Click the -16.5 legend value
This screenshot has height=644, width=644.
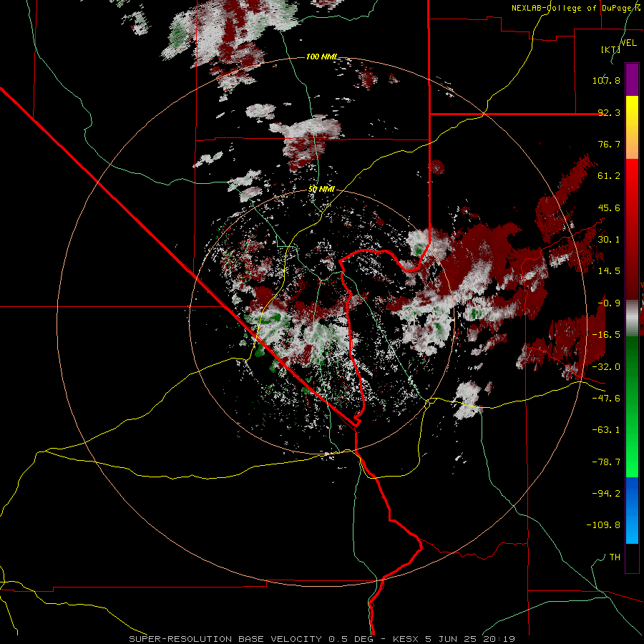pos(606,335)
